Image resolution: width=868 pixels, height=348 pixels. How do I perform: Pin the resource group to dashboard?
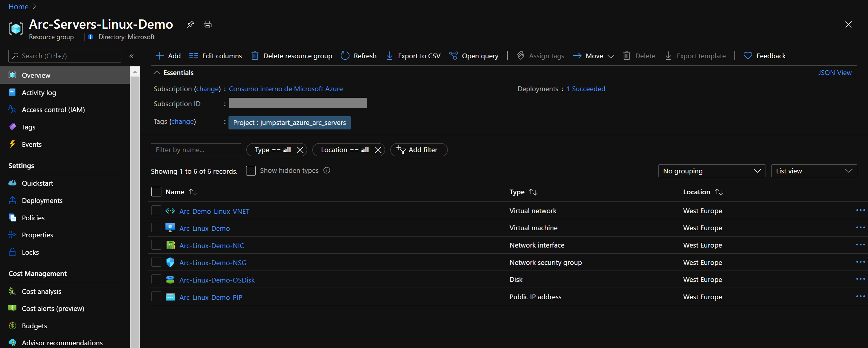191,24
